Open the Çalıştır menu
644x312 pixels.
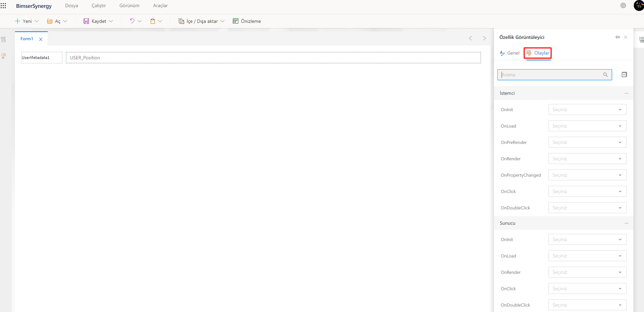(x=99, y=5)
